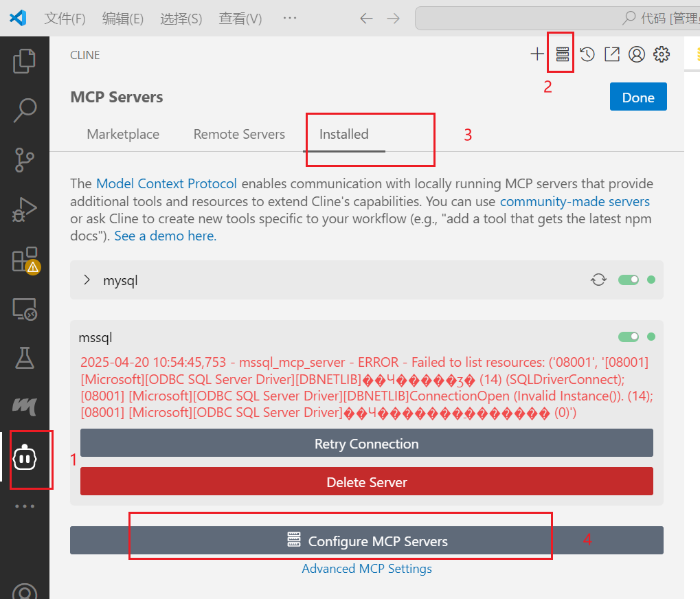
Task: Open Cline account profile icon
Action: 637,54
